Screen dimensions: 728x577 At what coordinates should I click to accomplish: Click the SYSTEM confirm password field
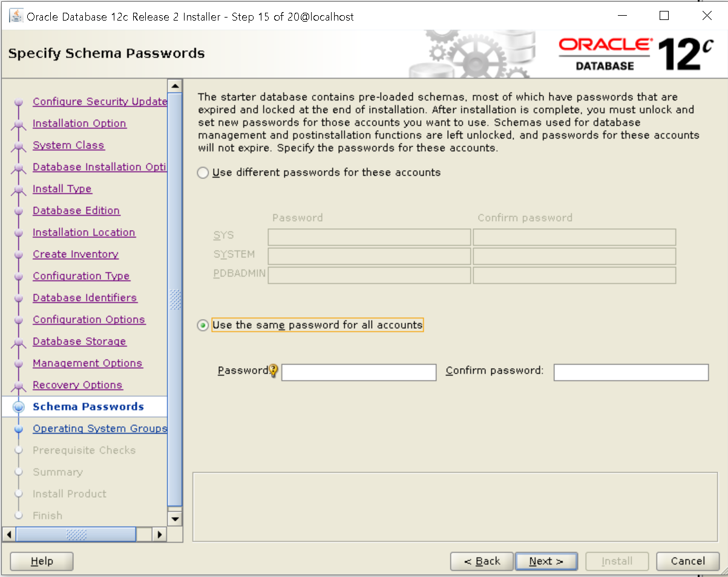click(x=574, y=256)
